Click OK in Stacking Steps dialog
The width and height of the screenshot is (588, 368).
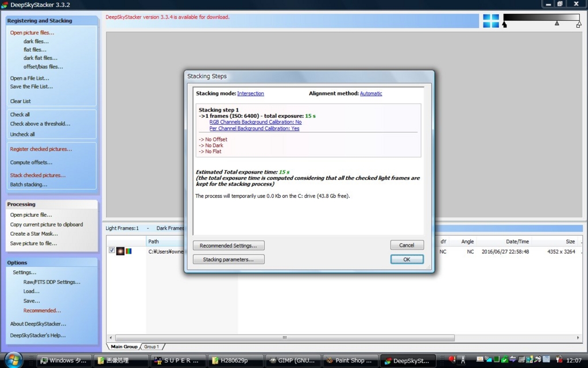coord(407,259)
